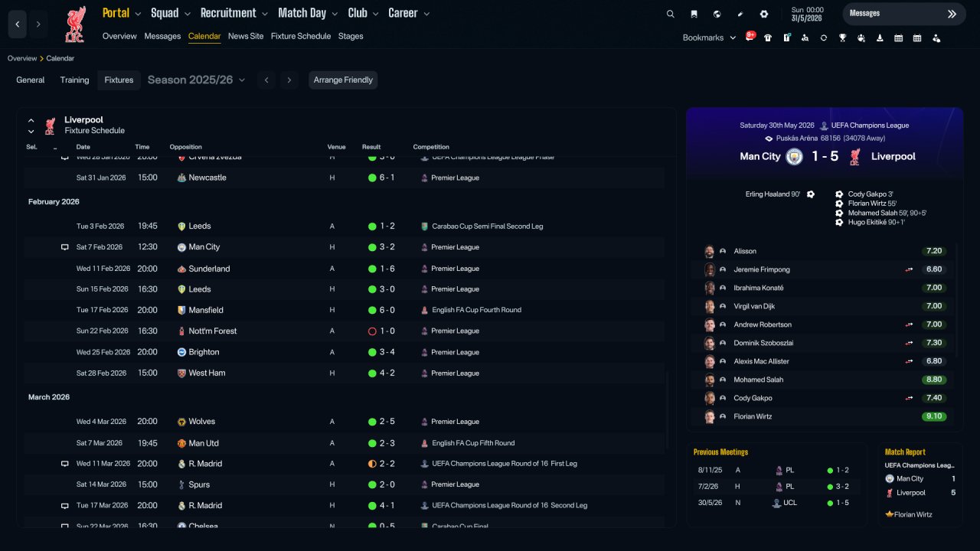Open the trophy competitions shortcut
The image size is (980, 551).
[842, 37]
